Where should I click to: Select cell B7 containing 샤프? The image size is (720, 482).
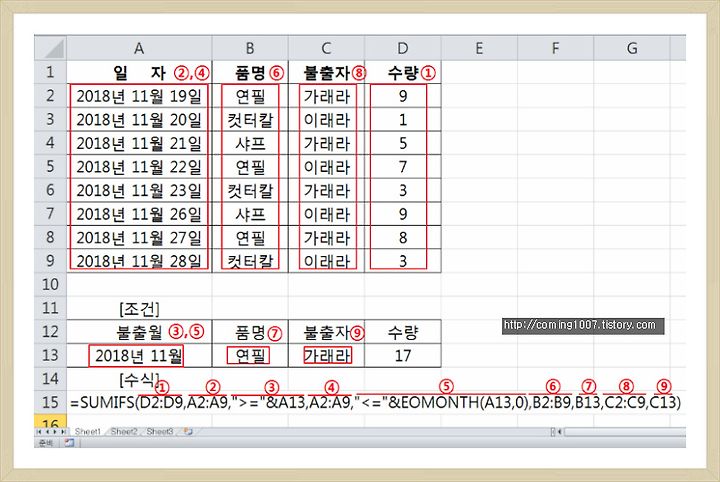(x=250, y=213)
